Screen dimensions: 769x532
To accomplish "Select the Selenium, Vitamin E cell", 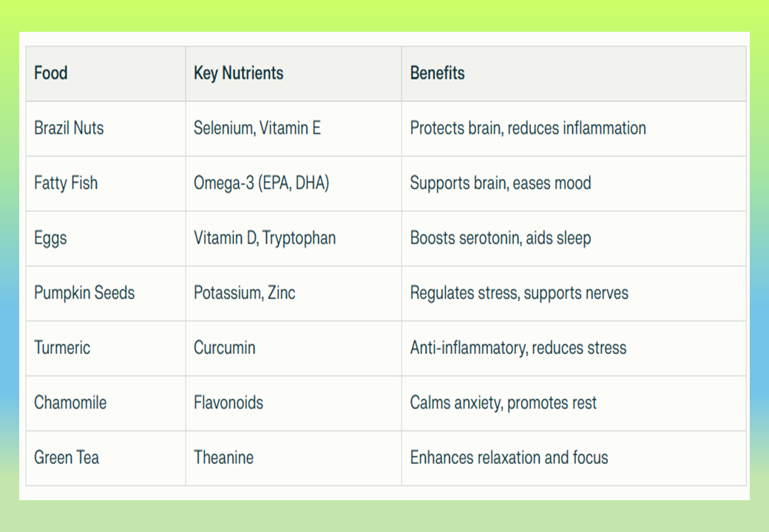I will click(257, 128).
